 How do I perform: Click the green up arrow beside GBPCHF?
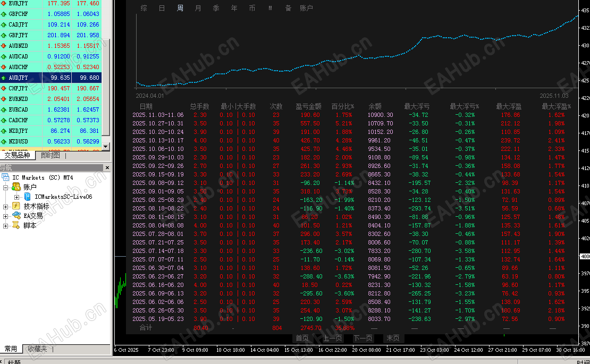pyautogui.click(x=4, y=14)
